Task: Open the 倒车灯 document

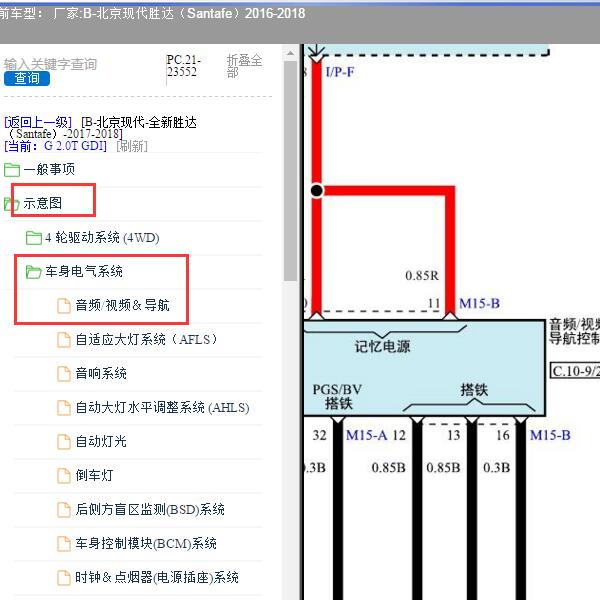Action: tap(94, 476)
